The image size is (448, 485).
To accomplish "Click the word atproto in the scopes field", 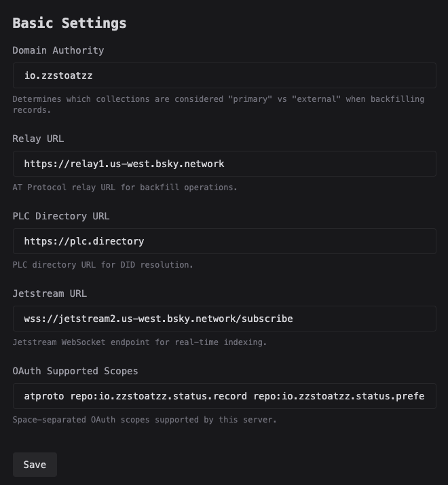I will [43, 396].
